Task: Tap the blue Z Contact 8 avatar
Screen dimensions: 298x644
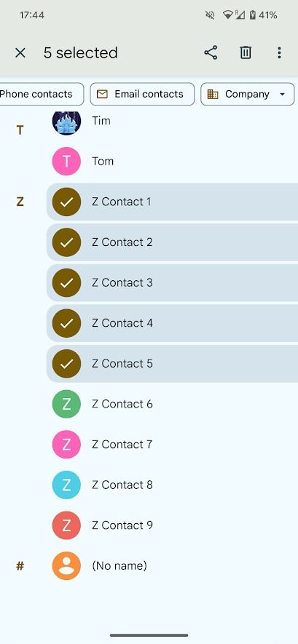Action: click(66, 485)
